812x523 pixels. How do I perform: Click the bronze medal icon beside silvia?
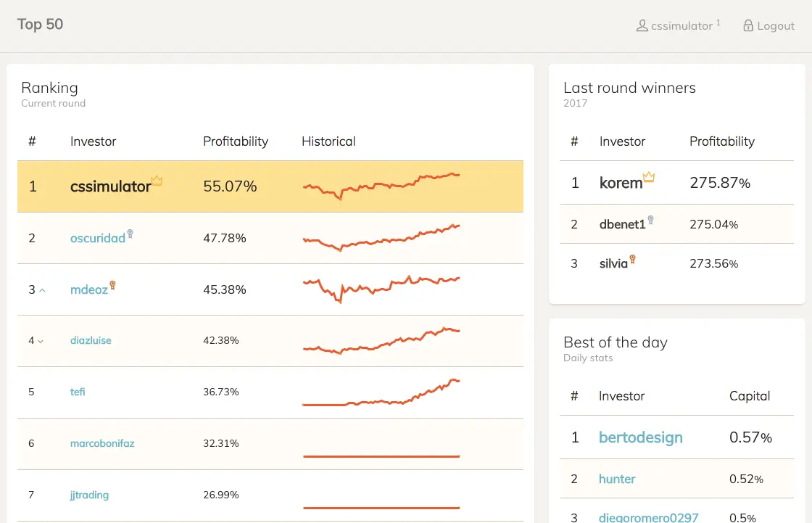click(x=632, y=259)
